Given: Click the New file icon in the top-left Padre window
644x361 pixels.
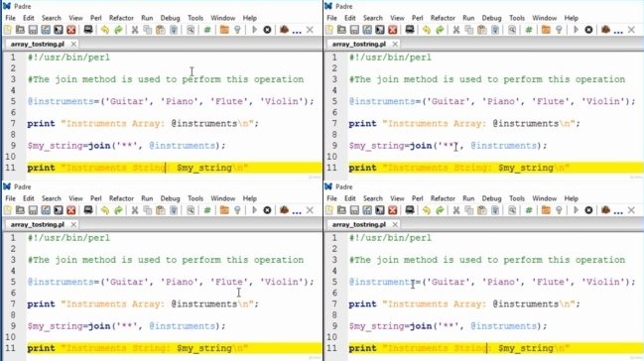Looking at the screenshot, I should click(8, 30).
